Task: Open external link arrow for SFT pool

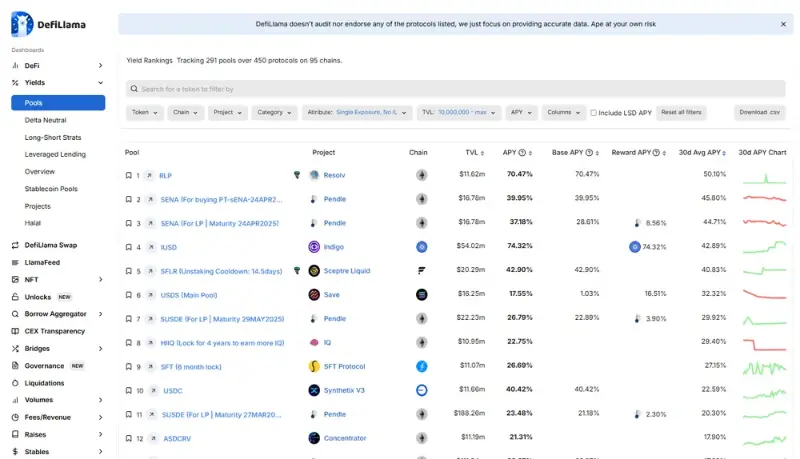Action: click(151, 367)
